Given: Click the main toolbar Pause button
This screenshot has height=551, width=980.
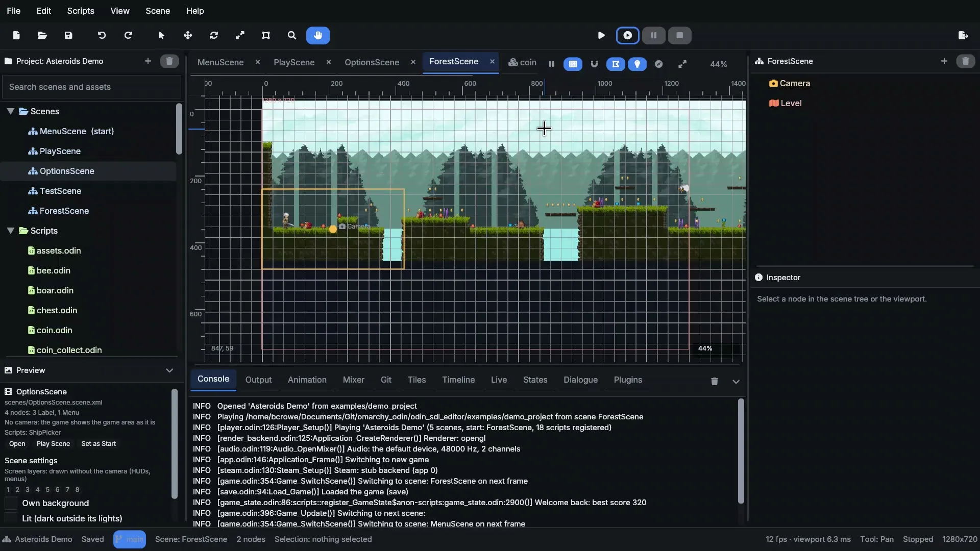Looking at the screenshot, I should [653, 35].
